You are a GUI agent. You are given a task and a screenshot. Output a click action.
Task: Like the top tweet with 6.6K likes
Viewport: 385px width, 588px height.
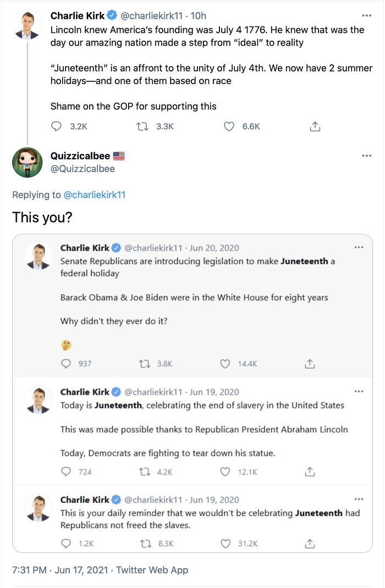point(229,126)
